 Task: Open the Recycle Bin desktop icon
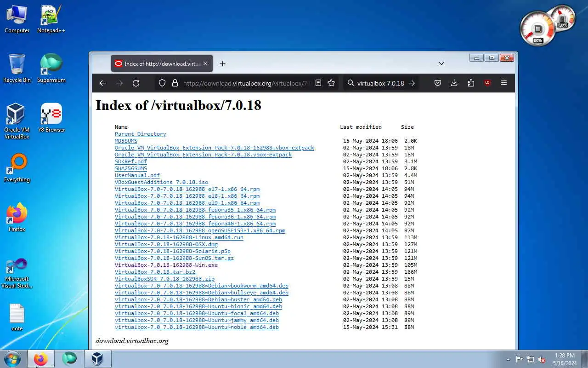[x=17, y=69]
